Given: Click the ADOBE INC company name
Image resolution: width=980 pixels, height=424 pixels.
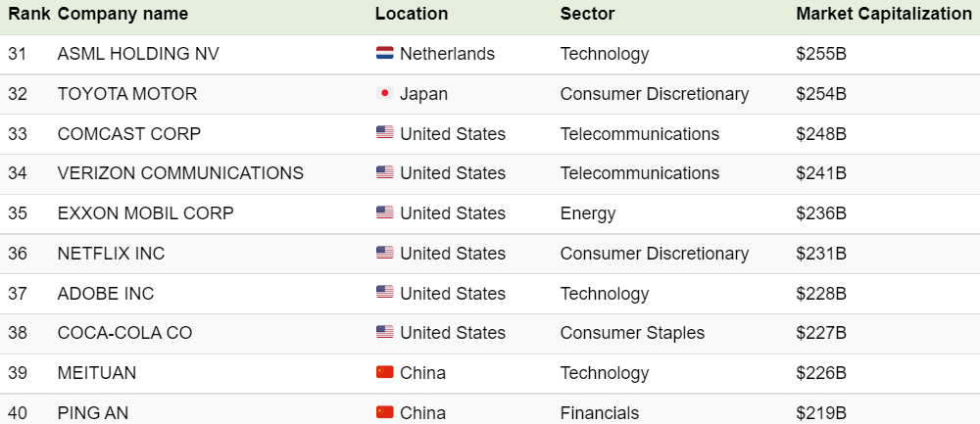Looking at the screenshot, I should [x=106, y=294].
